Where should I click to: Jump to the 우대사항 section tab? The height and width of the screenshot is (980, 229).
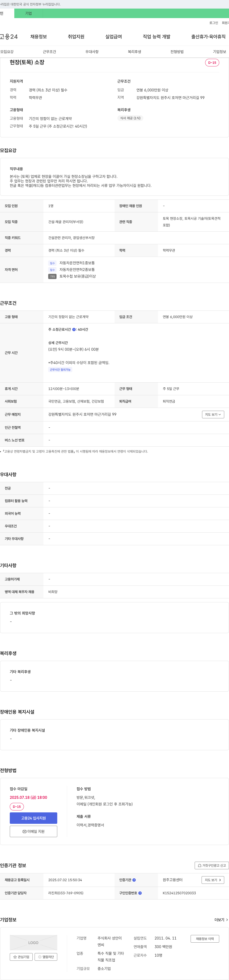[92, 52]
